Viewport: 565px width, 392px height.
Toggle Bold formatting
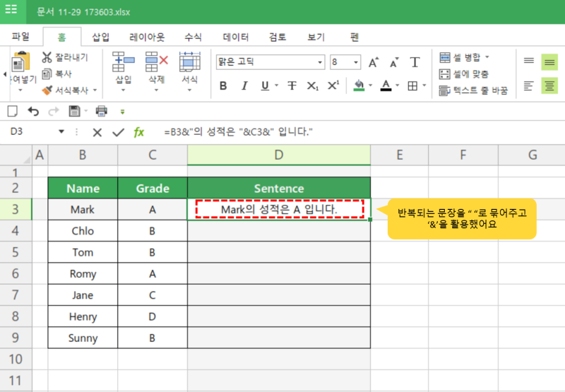[223, 85]
